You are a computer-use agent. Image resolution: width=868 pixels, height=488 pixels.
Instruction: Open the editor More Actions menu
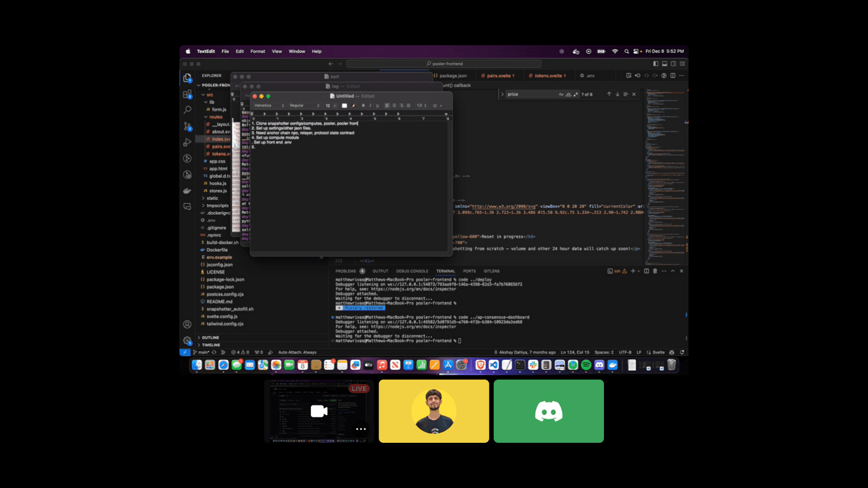[682, 76]
